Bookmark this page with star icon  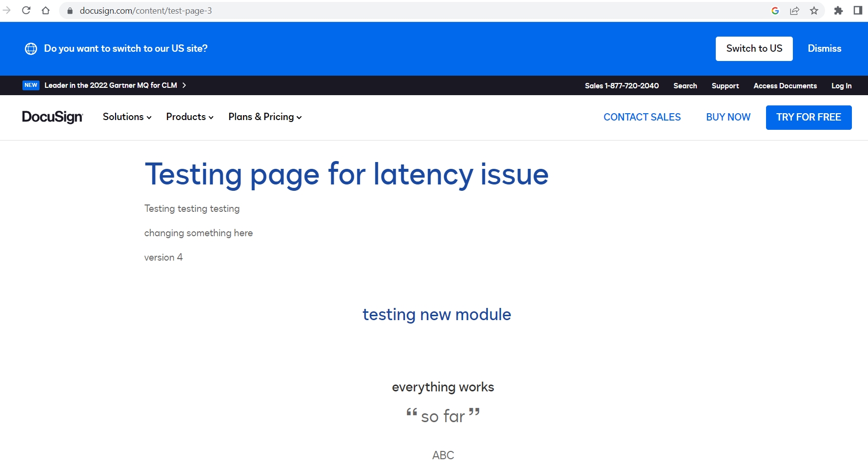(x=814, y=11)
